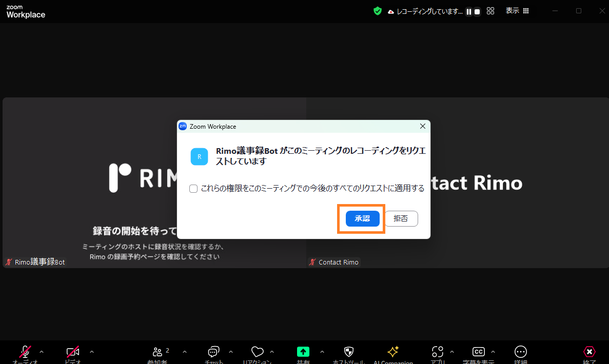Screen dimensions: 609x364
Task: Expand the audio options chevron
Action: click(42, 353)
